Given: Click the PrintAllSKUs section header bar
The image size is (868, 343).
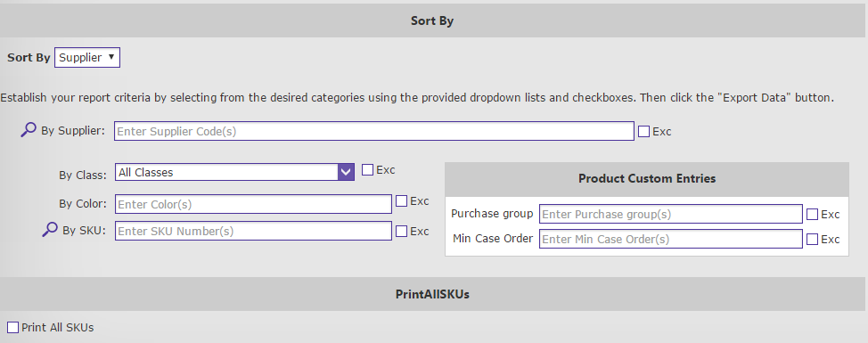Looking at the screenshot, I should coord(434,294).
